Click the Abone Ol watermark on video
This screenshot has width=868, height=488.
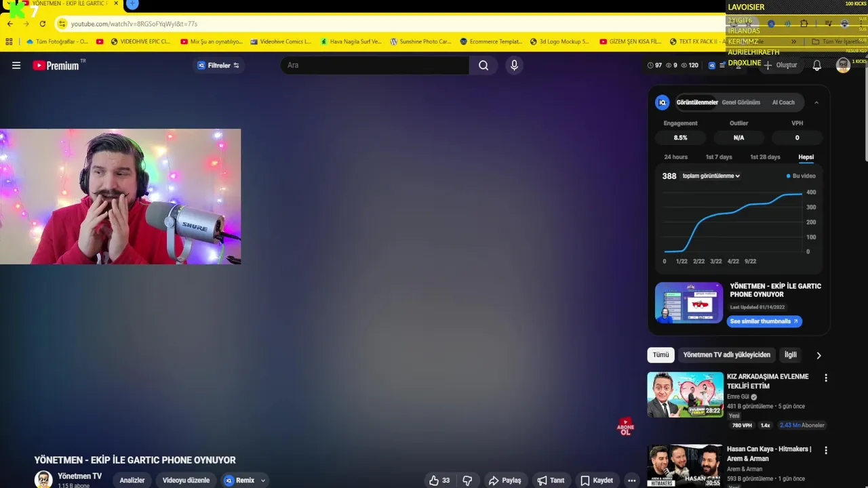pyautogui.click(x=625, y=426)
